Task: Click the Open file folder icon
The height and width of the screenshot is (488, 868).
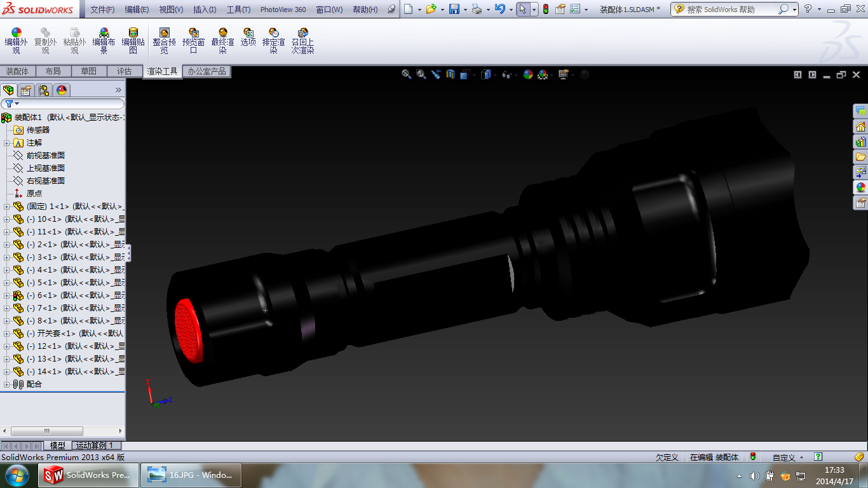Action: click(x=431, y=9)
